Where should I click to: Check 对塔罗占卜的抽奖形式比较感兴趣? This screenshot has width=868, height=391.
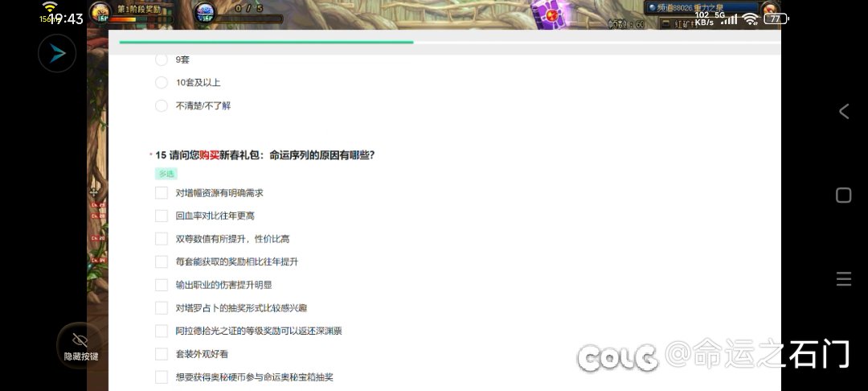coord(161,308)
